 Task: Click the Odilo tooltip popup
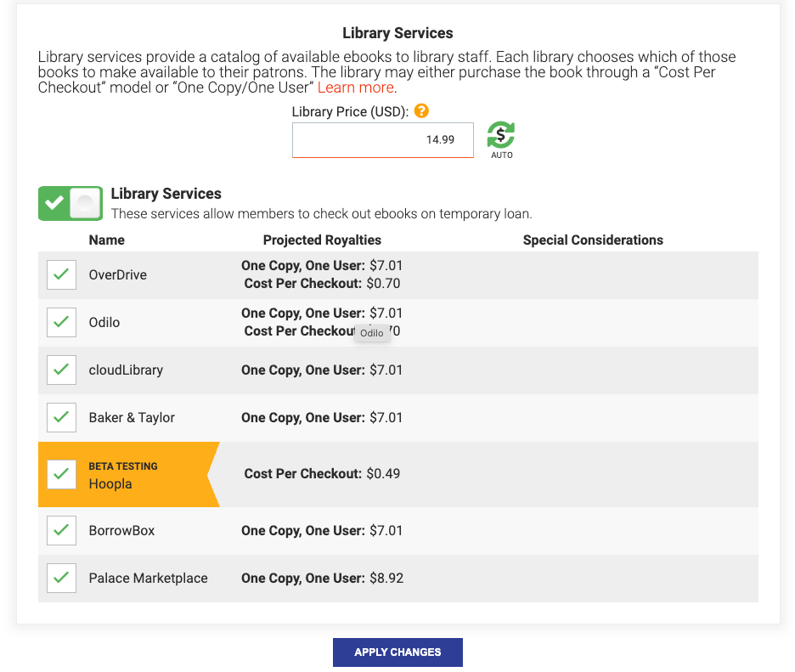tap(371, 333)
